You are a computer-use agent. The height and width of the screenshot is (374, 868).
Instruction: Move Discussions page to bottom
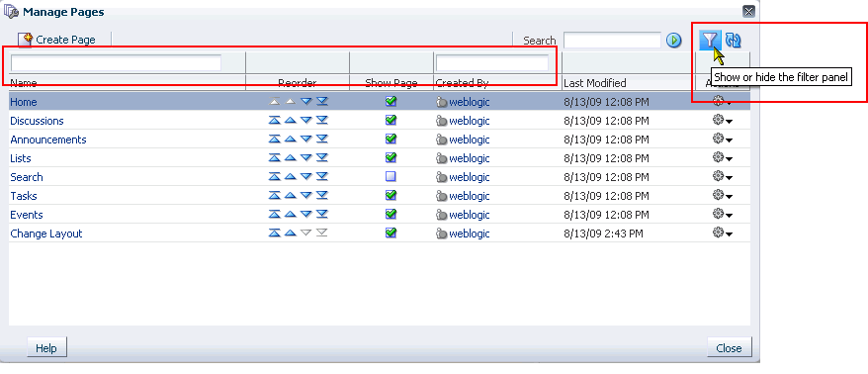[x=322, y=121]
